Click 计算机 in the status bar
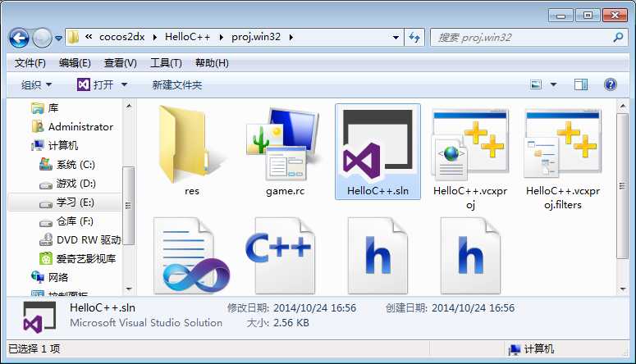The image size is (636, 364). pos(531,349)
